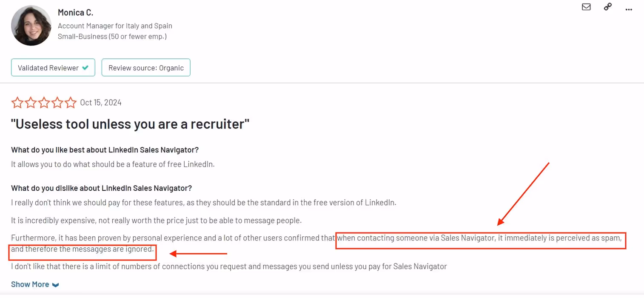Open Monica C.'s reviewer profile
Image resolution: width=644 pixels, height=298 pixels.
click(x=75, y=12)
